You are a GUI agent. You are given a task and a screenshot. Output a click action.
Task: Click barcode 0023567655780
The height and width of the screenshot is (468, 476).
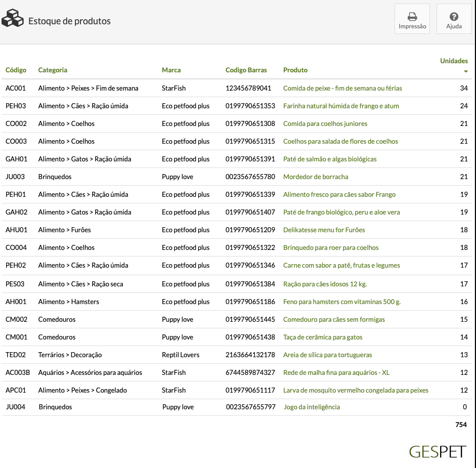(250, 177)
